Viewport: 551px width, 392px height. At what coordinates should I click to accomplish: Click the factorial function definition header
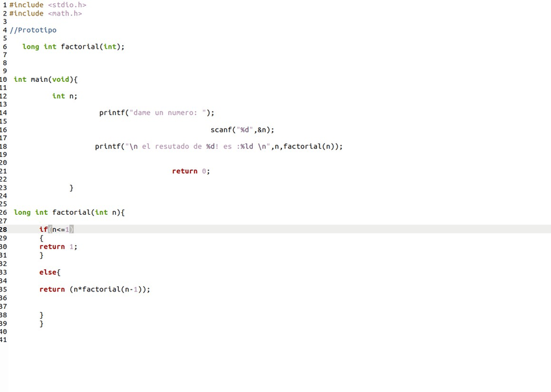coord(69,213)
